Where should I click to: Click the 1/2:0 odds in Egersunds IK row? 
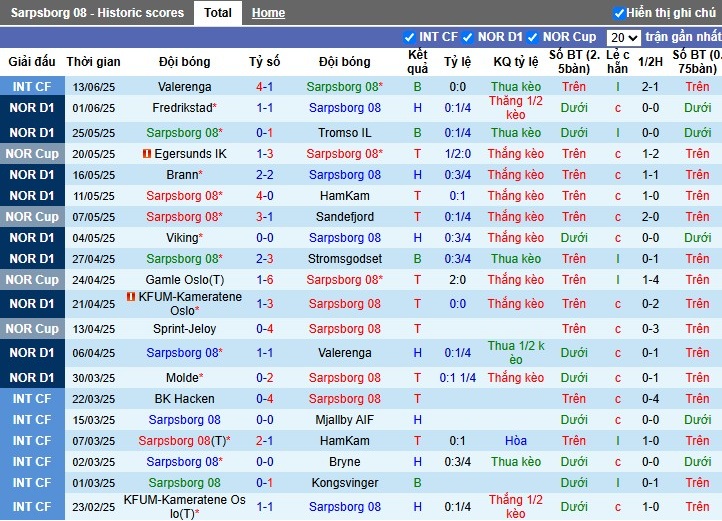pos(457,154)
